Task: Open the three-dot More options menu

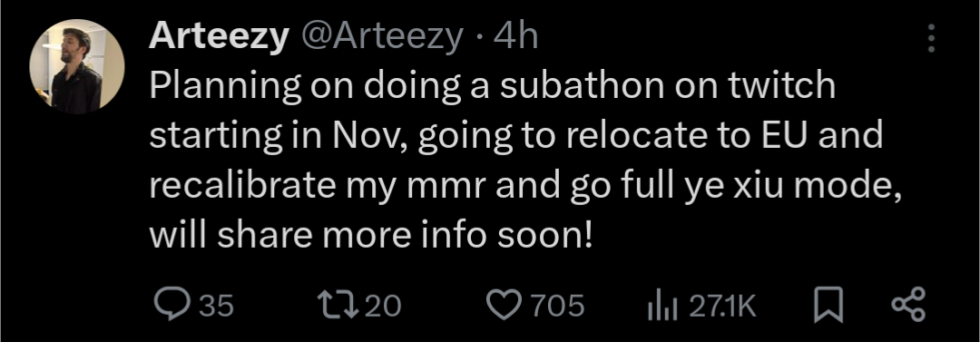Action: (x=931, y=39)
